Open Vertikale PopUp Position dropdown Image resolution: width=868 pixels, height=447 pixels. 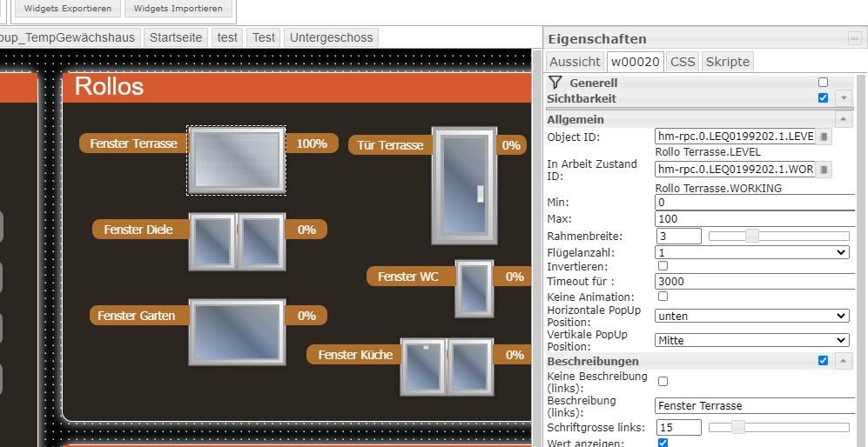point(751,340)
